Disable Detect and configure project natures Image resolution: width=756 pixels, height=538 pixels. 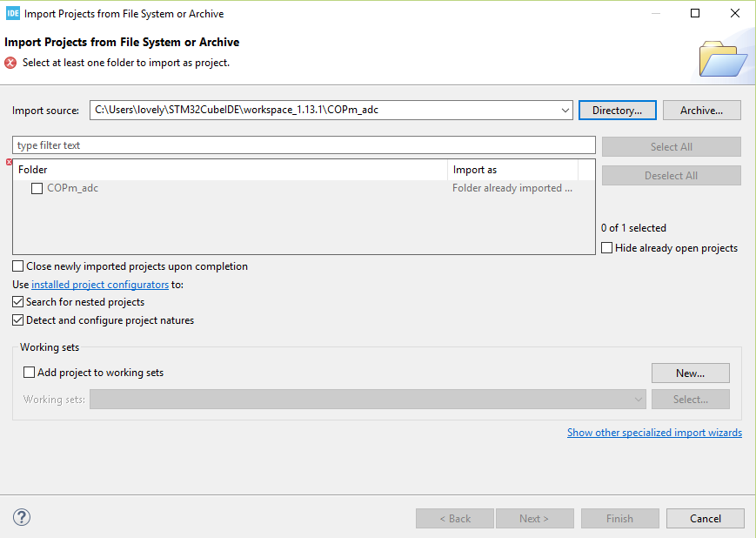click(18, 320)
